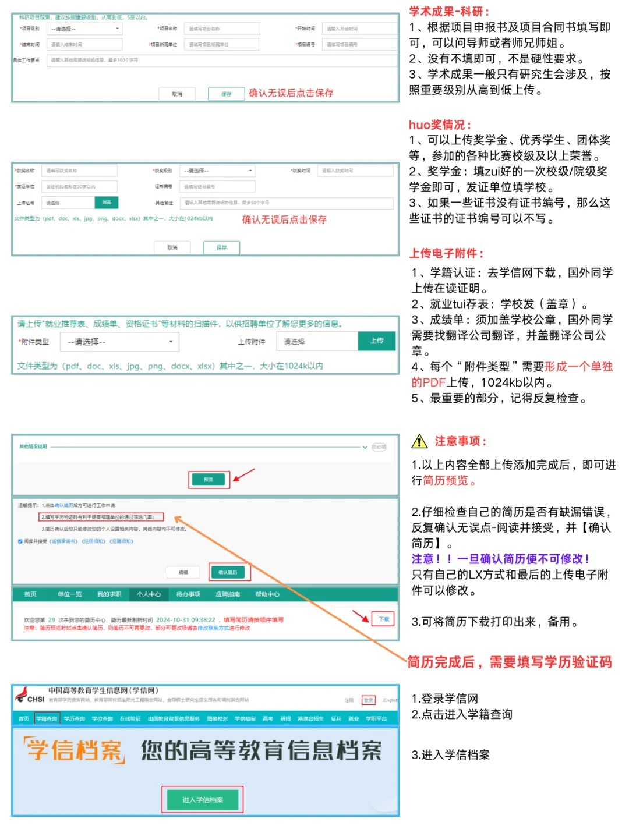Open the 项目级别 dropdown
The width and height of the screenshot is (629, 840).
[84, 29]
